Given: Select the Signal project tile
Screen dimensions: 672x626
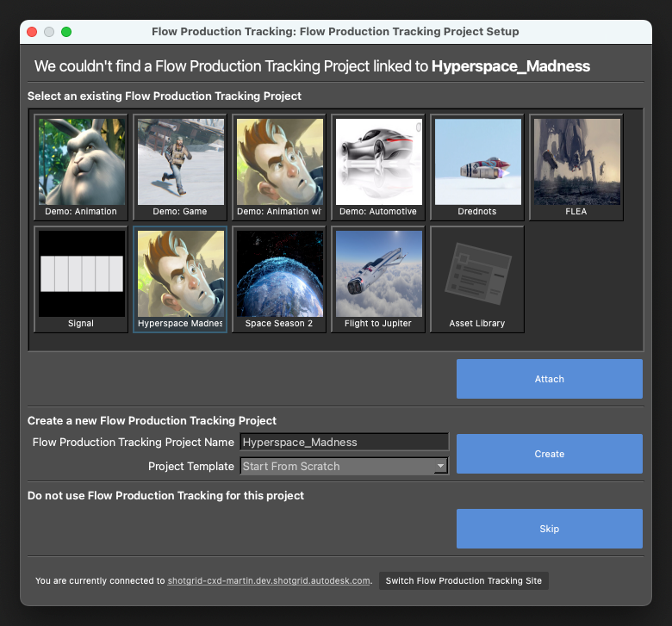Looking at the screenshot, I should (x=81, y=279).
